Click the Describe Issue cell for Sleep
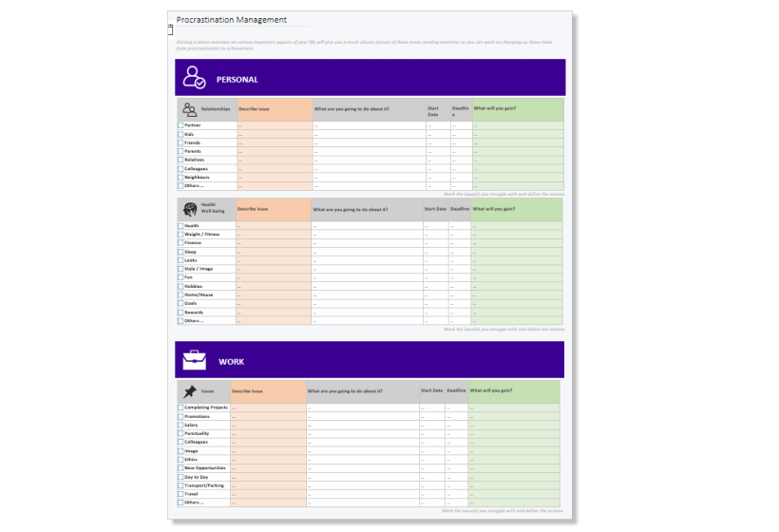The image size is (779, 532). [274, 252]
